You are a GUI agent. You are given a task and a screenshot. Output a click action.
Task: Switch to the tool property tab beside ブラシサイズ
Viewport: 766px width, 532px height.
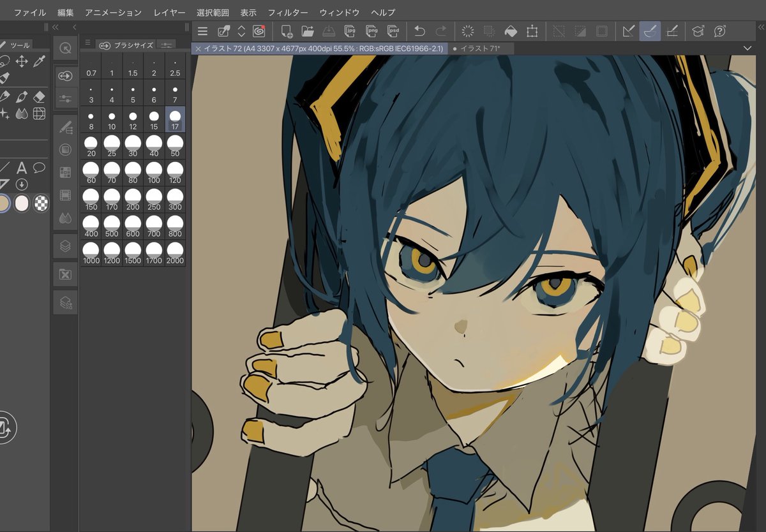pyautogui.click(x=166, y=45)
